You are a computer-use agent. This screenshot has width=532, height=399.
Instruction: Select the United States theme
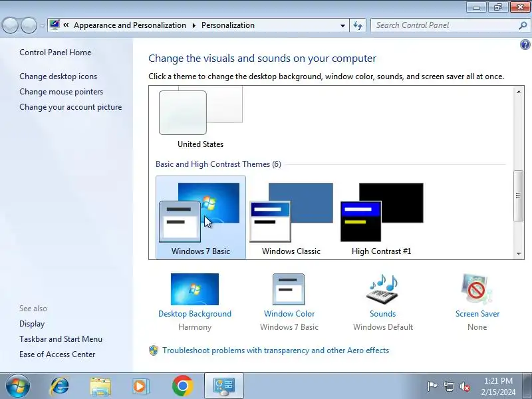click(201, 118)
